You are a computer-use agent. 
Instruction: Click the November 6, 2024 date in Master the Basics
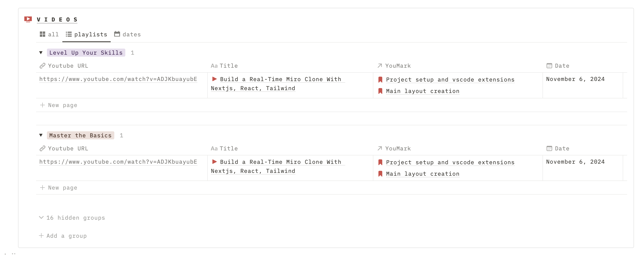(575, 162)
